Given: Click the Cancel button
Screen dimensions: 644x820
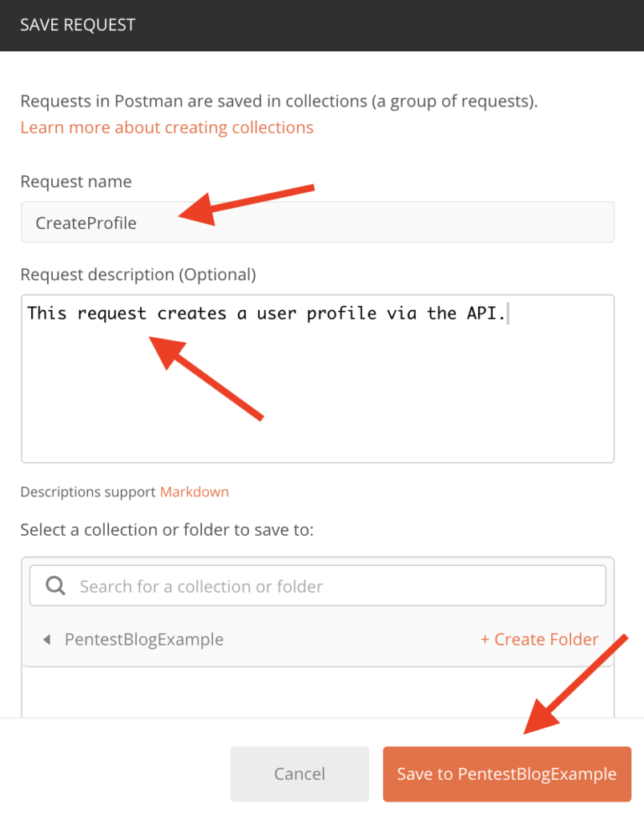Looking at the screenshot, I should [300, 774].
